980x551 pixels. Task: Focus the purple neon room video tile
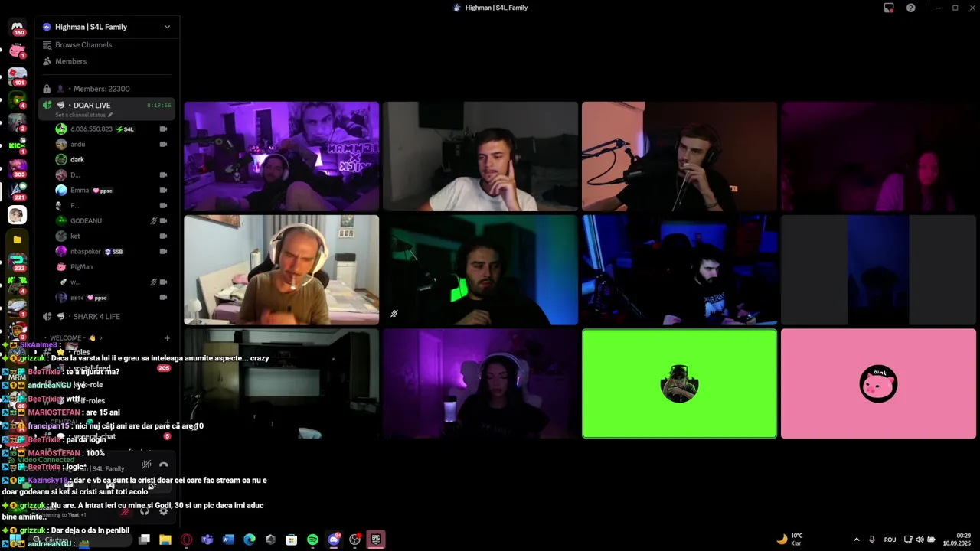281,156
